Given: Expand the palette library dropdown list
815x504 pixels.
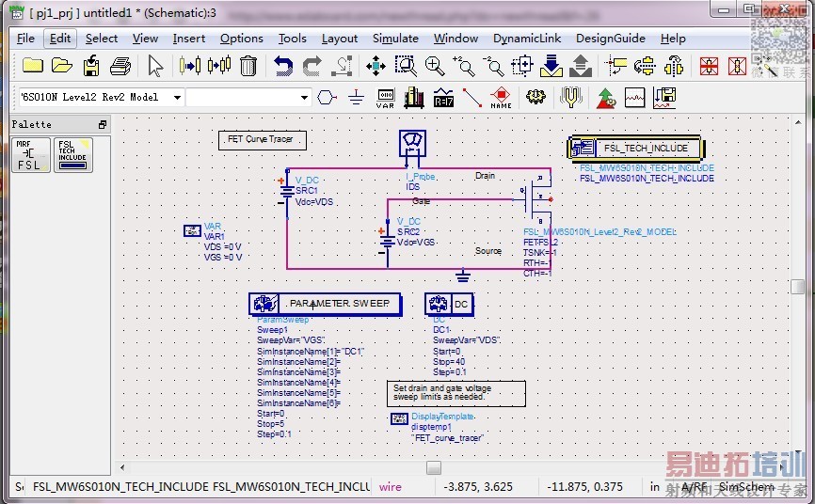Looking at the screenshot, I should click(x=177, y=98).
